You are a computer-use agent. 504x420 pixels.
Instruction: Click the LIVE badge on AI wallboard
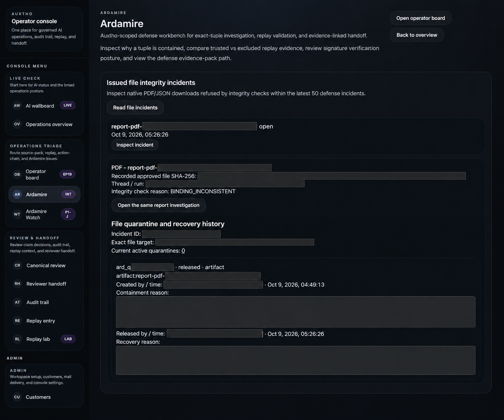[67, 105]
